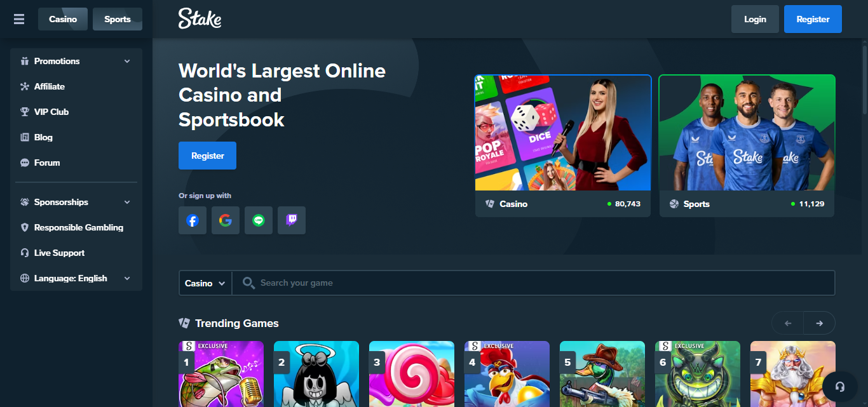Click the Forum chat bubble icon
The image size is (868, 407).
(25, 163)
